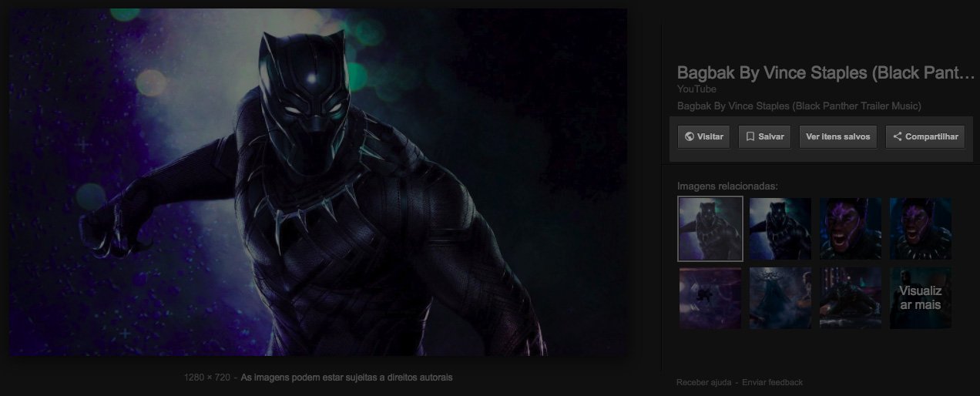Image resolution: width=980 pixels, height=396 pixels.
Task: Click the share icon on Compartilhar
Action: pyautogui.click(x=897, y=137)
